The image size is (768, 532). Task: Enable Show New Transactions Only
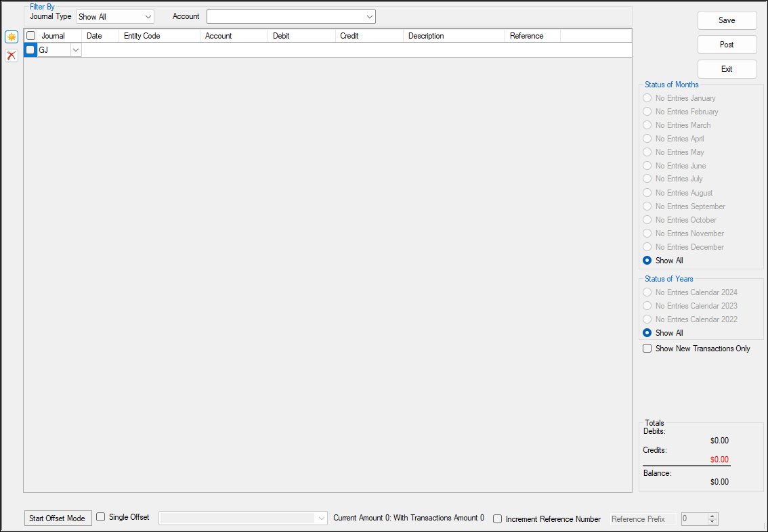(647, 348)
